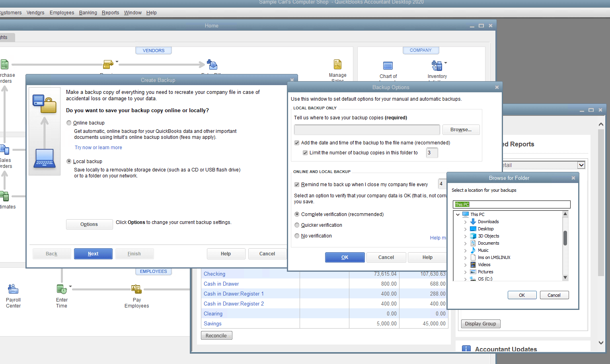Screen dimensions: 610x364
Task: Open the Payroll Center icon
Action: pyautogui.click(x=13, y=289)
